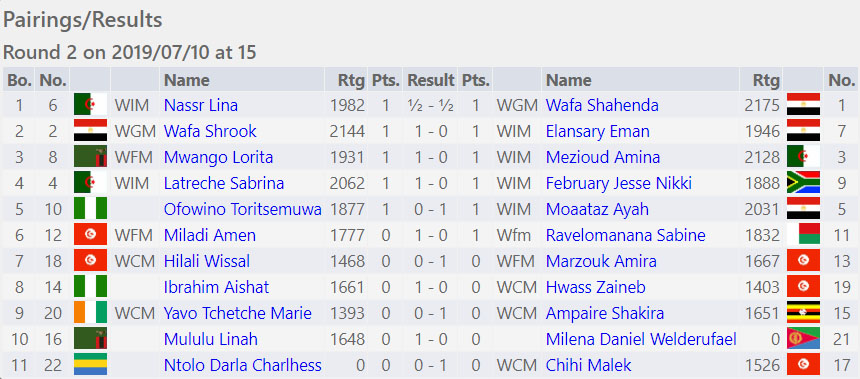Follow the Chihi Malek link
The width and height of the screenshot is (860, 379).
589,365
